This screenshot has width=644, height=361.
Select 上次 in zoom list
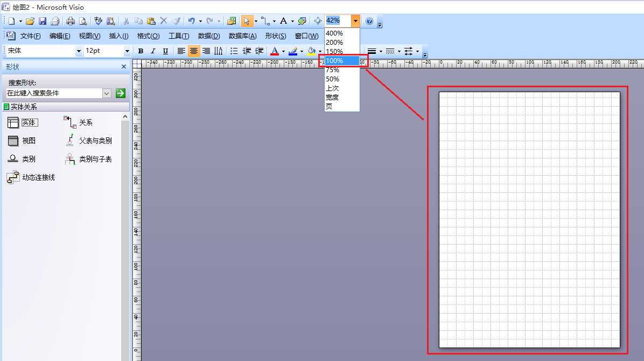click(x=342, y=88)
